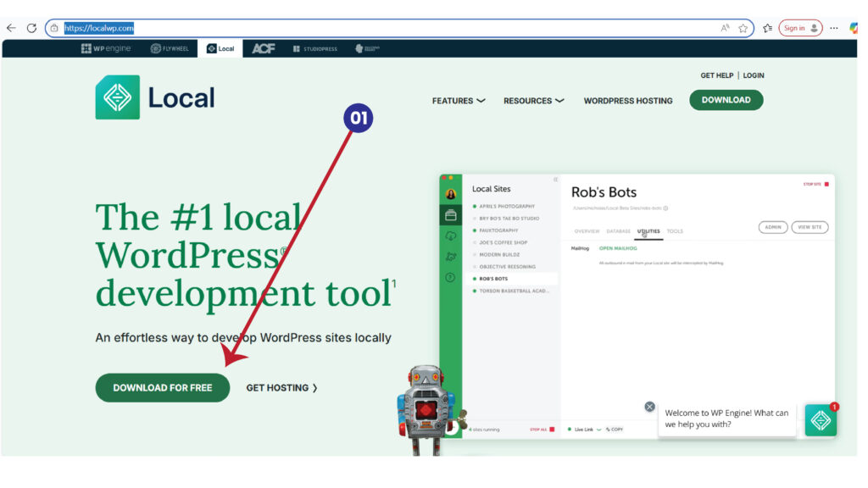Click the Copy link icon beside Live Link

pyautogui.click(x=608, y=430)
